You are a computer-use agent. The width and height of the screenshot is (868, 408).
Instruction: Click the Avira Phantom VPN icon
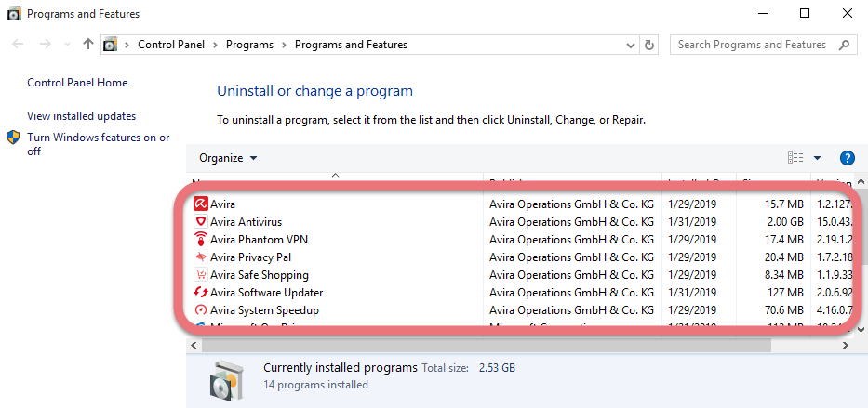200,240
